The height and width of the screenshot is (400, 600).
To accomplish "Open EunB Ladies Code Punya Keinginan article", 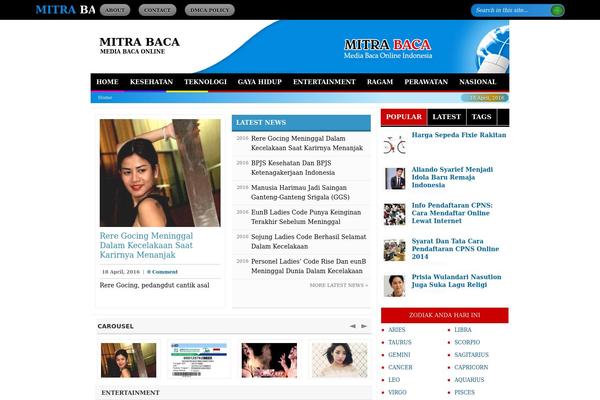I will point(306,217).
